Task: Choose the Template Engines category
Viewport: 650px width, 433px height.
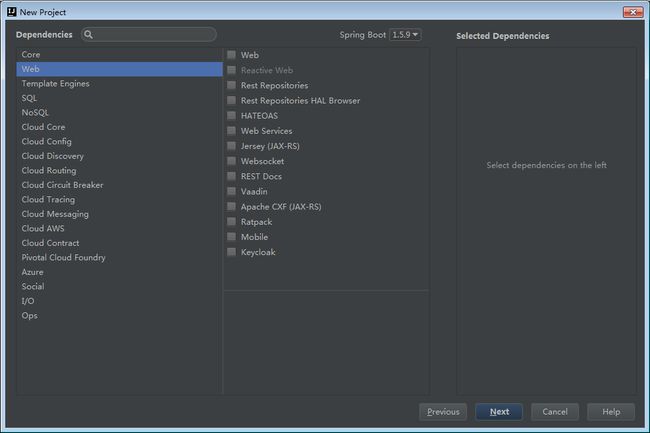Action: [x=119, y=83]
